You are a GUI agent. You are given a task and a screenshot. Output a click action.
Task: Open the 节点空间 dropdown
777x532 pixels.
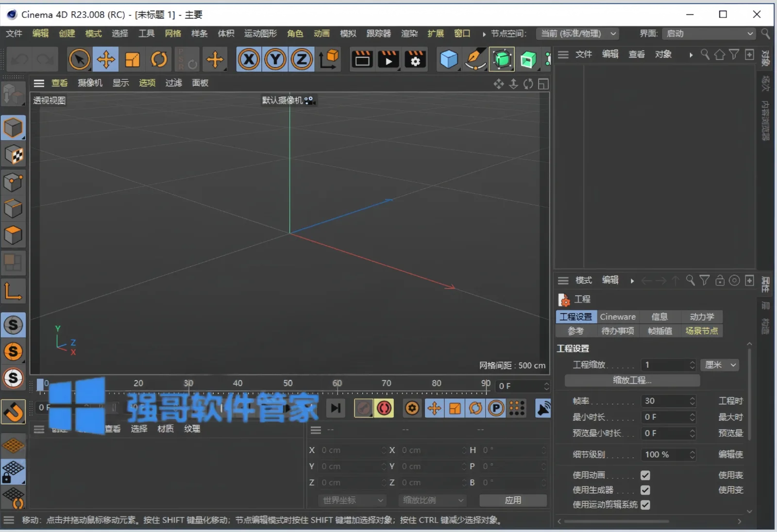577,33
